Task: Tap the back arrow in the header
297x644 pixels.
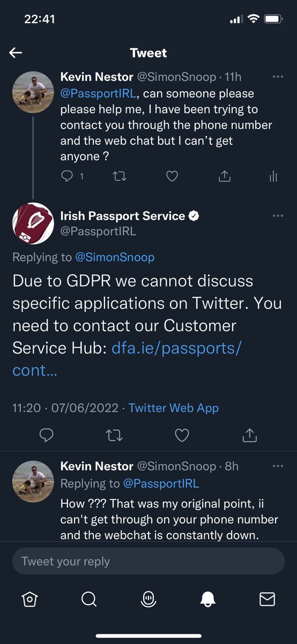Action: click(16, 53)
